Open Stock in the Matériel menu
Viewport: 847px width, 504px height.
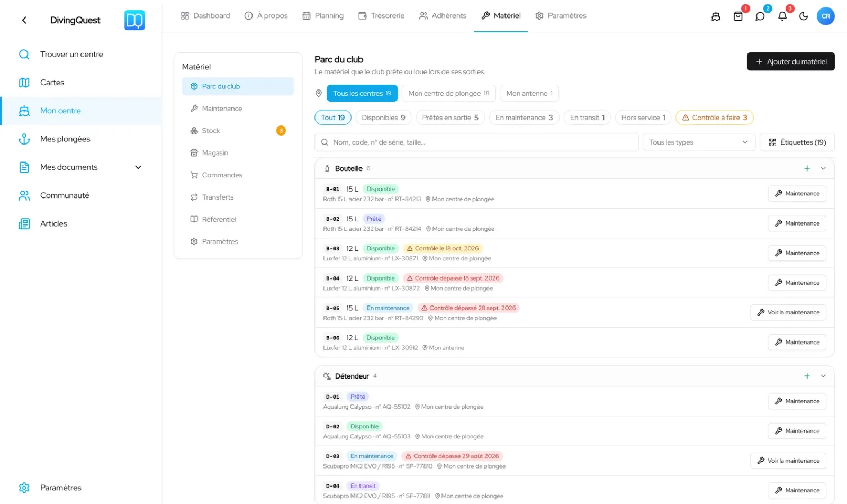(238, 131)
